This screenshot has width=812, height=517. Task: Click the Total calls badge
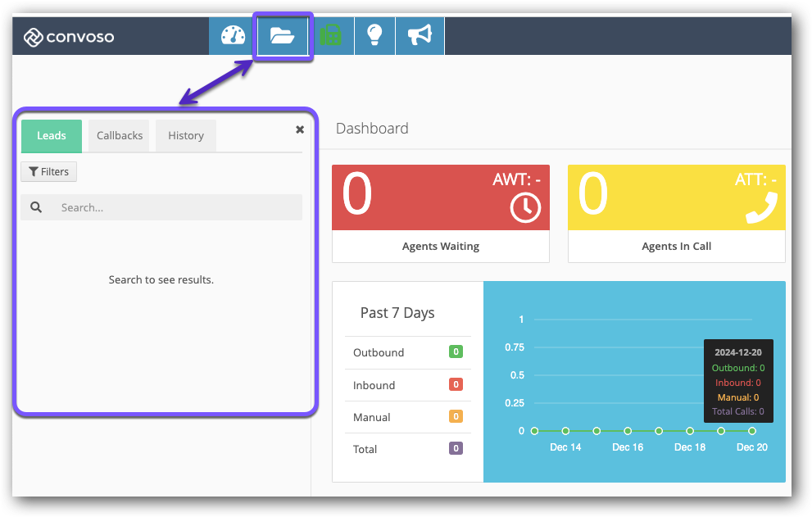pyautogui.click(x=456, y=447)
